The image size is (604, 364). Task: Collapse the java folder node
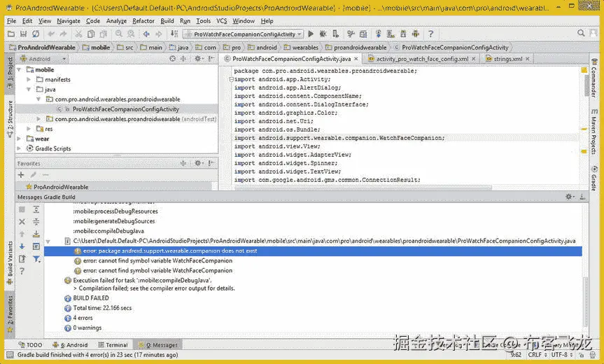tap(29, 90)
